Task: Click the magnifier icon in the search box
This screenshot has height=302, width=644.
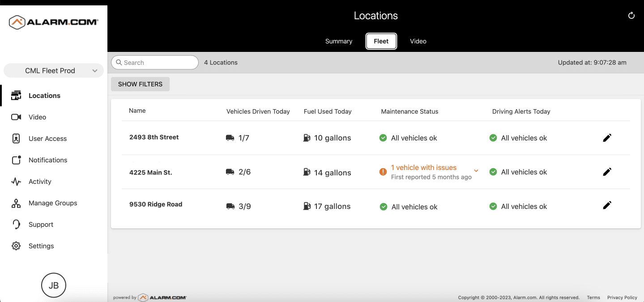Action: pos(119,63)
